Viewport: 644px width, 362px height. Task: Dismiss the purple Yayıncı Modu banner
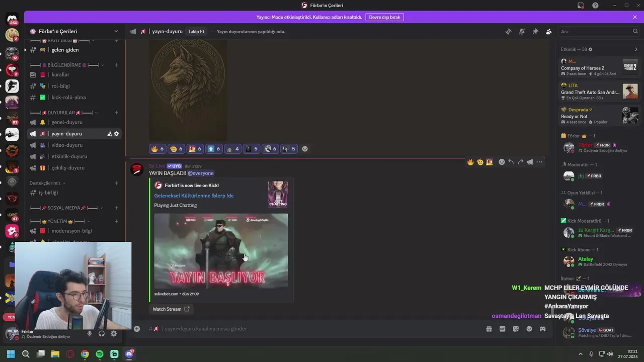tap(635, 17)
